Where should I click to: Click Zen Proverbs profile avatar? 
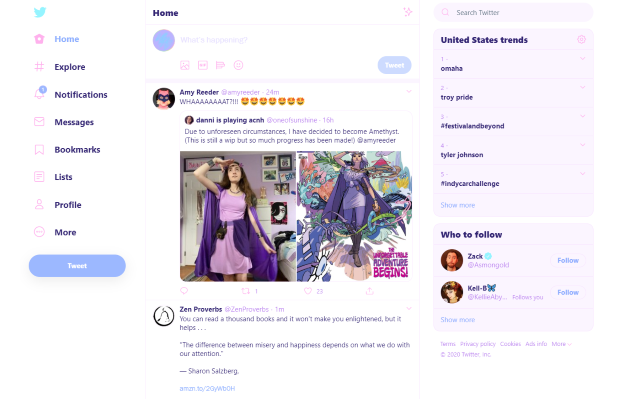coord(164,316)
